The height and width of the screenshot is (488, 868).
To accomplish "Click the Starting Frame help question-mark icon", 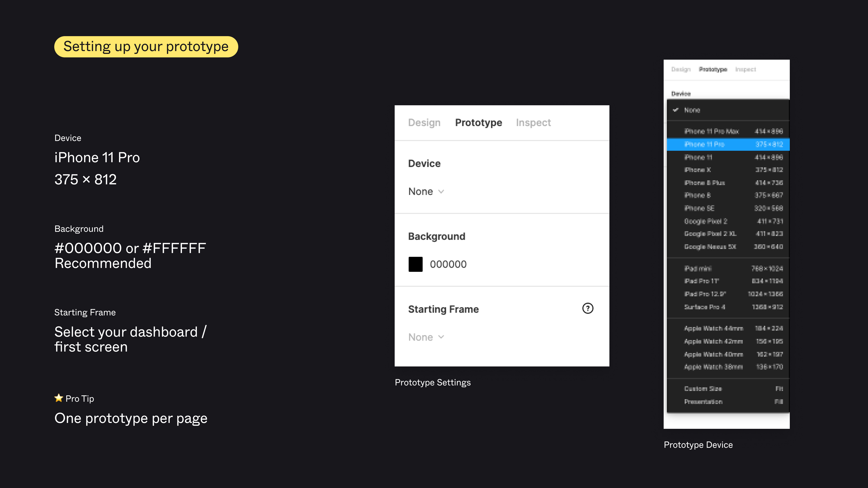I will pyautogui.click(x=588, y=308).
